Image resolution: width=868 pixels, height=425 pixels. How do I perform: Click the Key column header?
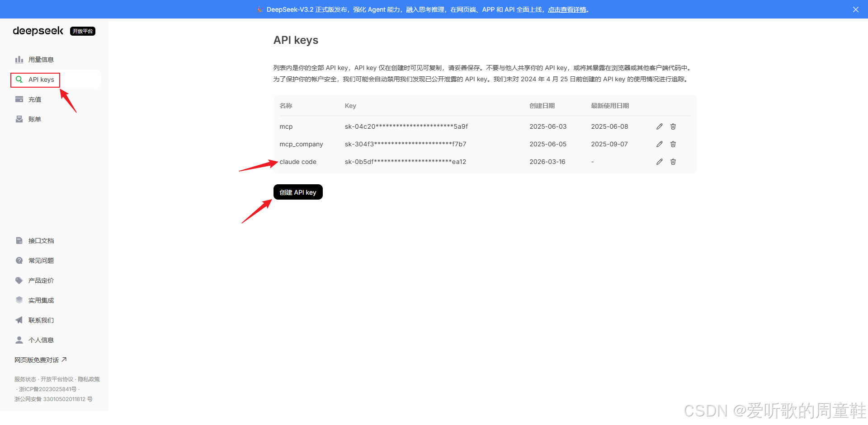(x=350, y=106)
